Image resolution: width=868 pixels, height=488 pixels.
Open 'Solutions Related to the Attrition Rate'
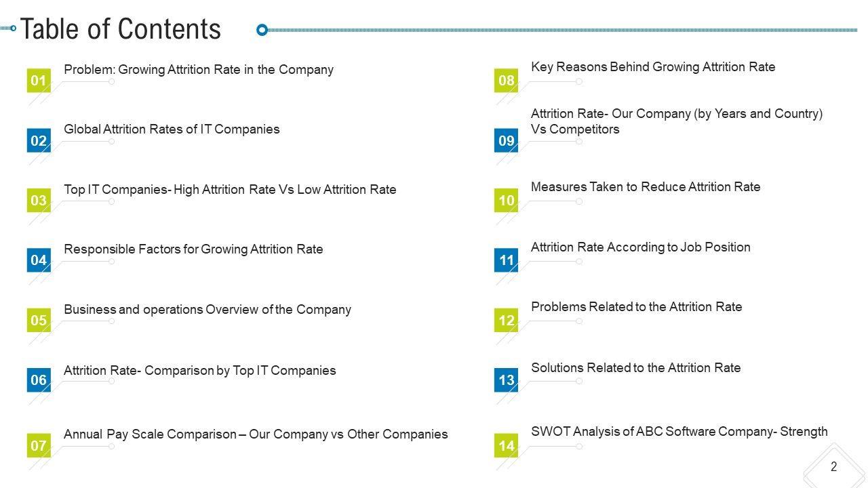[x=635, y=368]
